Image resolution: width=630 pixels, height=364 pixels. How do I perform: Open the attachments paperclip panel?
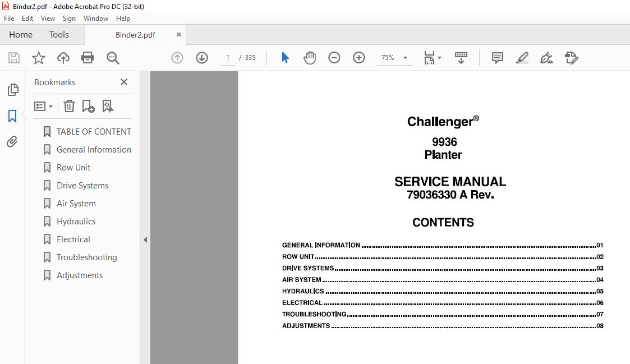pos(12,141)
